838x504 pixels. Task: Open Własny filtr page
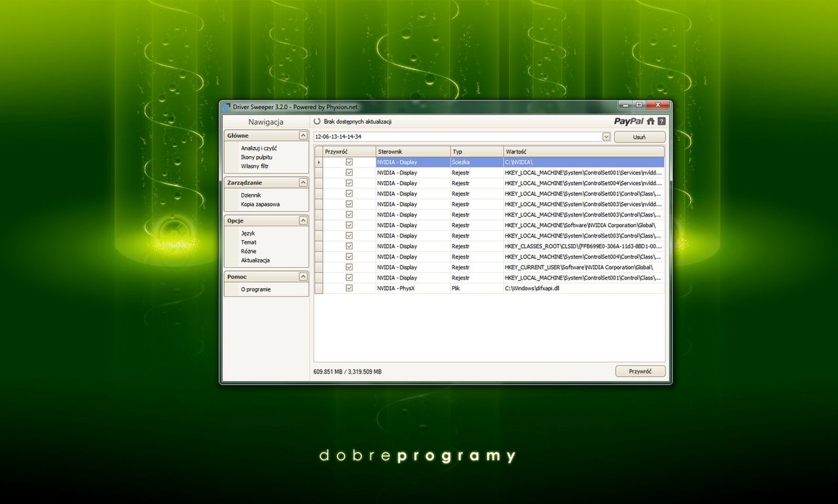click(x=255, y=166)
